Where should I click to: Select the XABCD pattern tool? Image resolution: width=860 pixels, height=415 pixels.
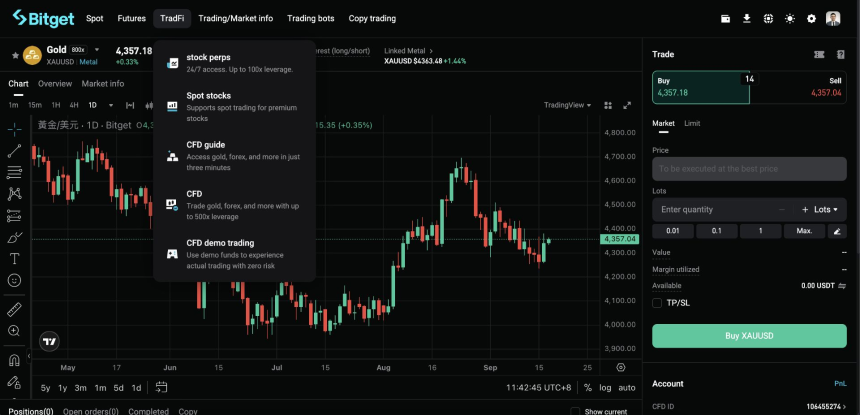pos(14,194)
